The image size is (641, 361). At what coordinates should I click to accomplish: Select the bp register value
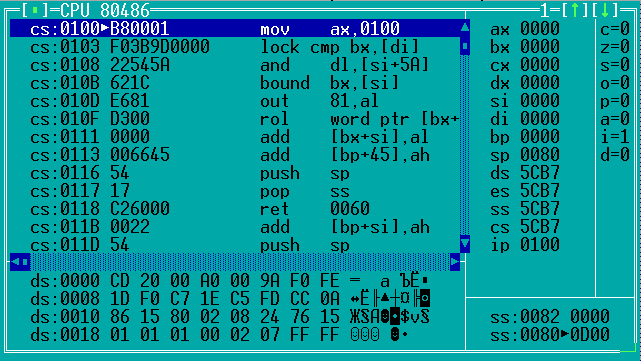540,136
